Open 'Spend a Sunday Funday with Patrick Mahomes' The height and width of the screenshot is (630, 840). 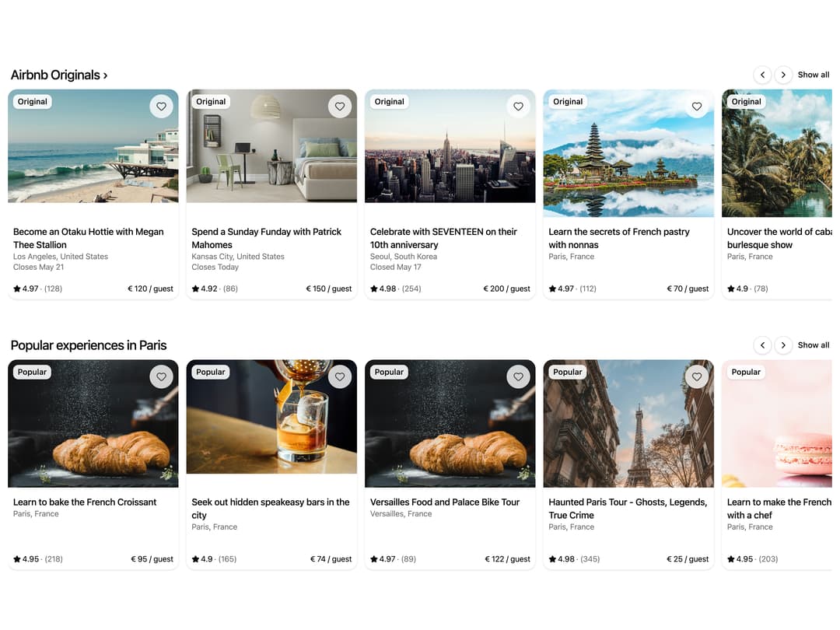pos(266,239)
